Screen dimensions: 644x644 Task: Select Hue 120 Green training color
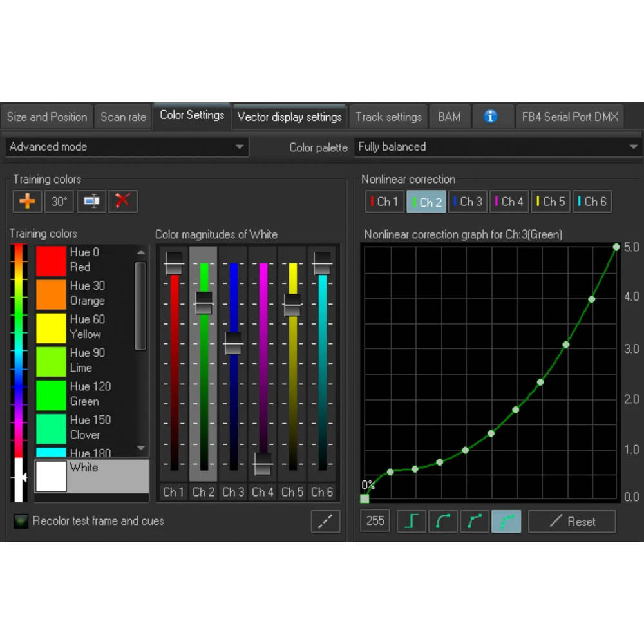84,394
